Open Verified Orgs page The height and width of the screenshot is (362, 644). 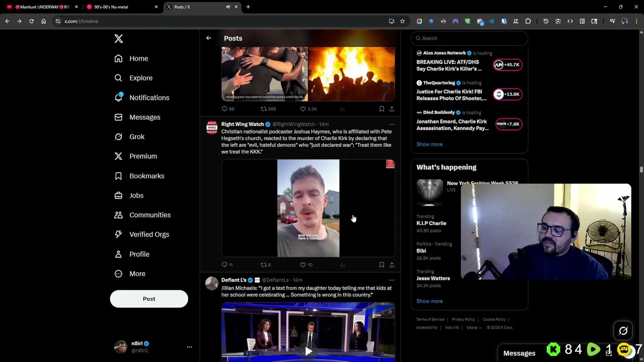point(142,234)
